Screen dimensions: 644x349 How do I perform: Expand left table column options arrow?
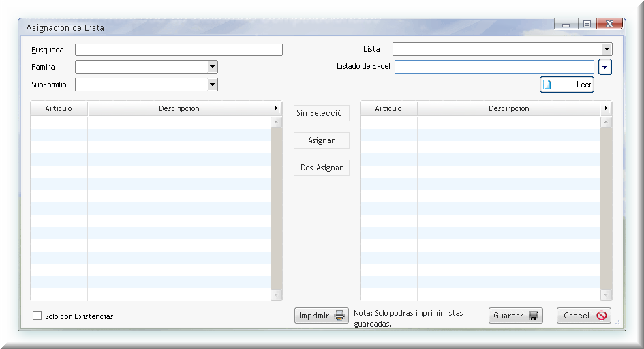[x=276, y=108]
